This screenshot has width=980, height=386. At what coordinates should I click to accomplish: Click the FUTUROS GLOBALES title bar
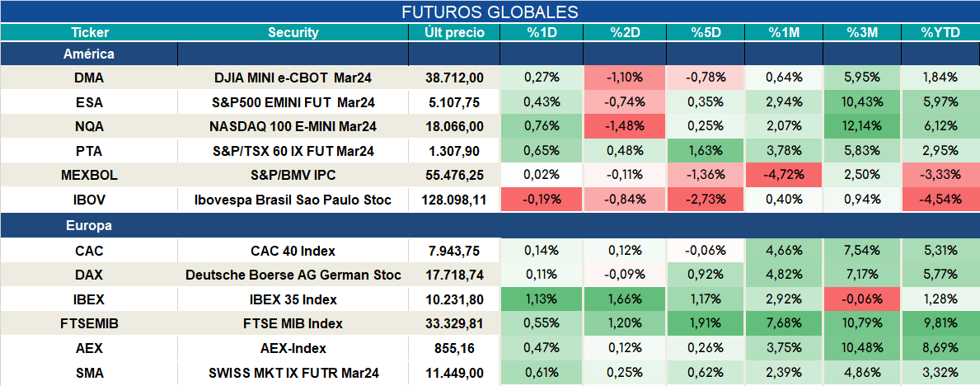coord(490,12)
